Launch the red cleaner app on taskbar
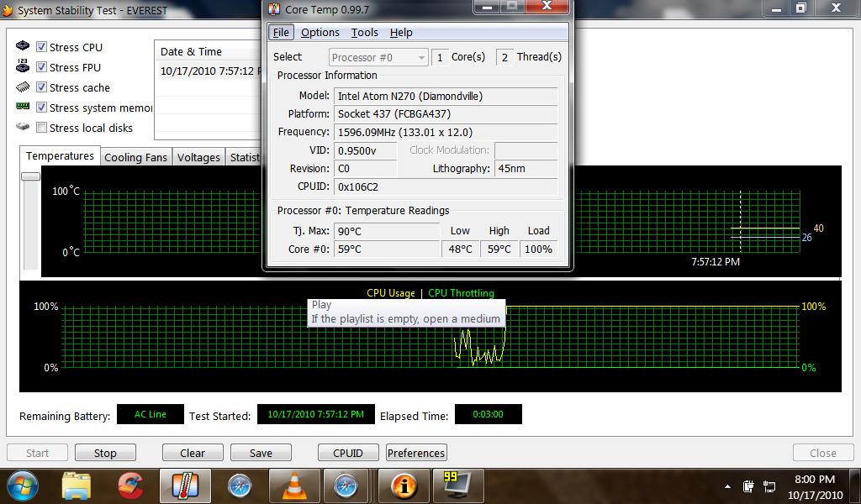The image size is (861, 504). pyautogui.click(x=130, y=486)
